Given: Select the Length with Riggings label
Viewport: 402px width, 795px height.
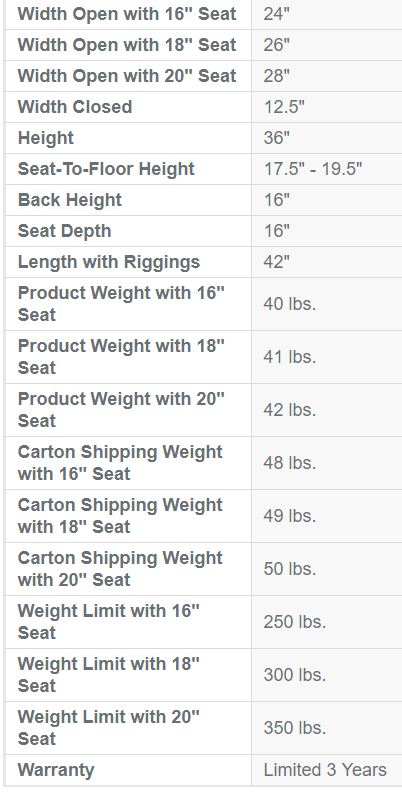Looking at the screenshot, I should 108,262.
